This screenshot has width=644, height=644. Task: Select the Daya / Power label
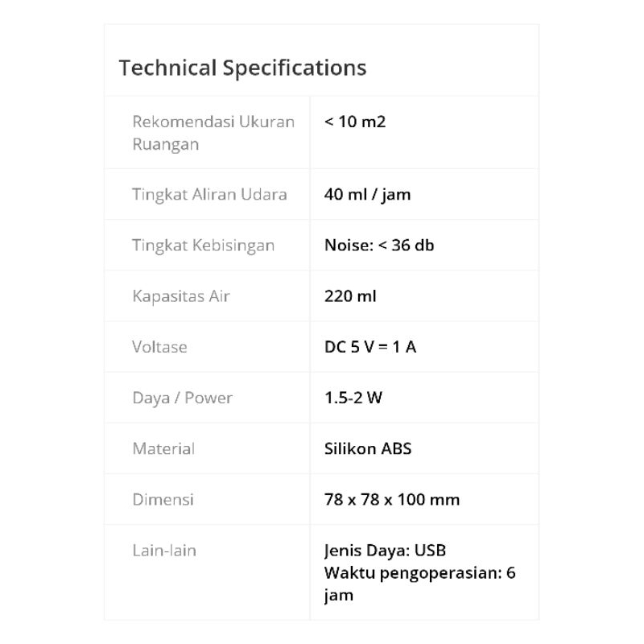tap(182, 398)
